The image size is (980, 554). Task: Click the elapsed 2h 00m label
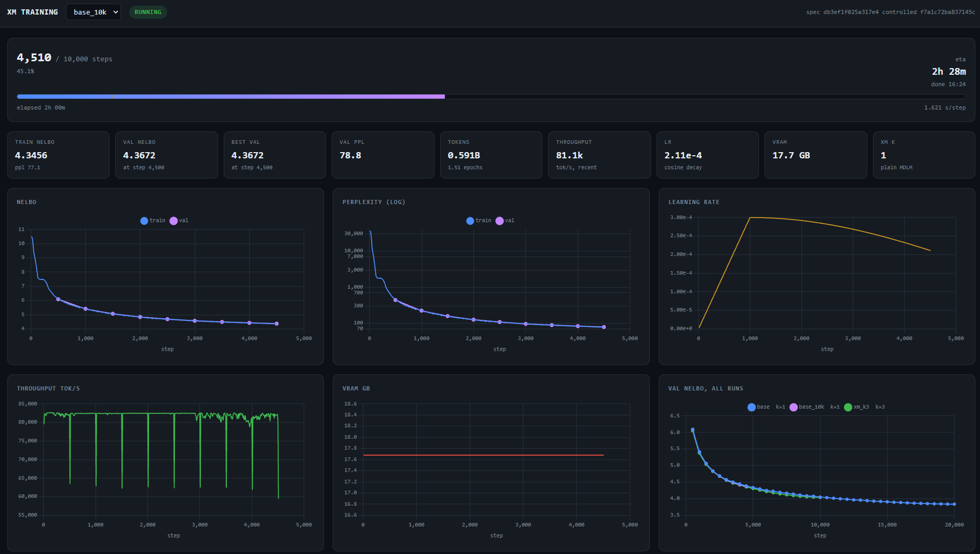pos(41,107)
